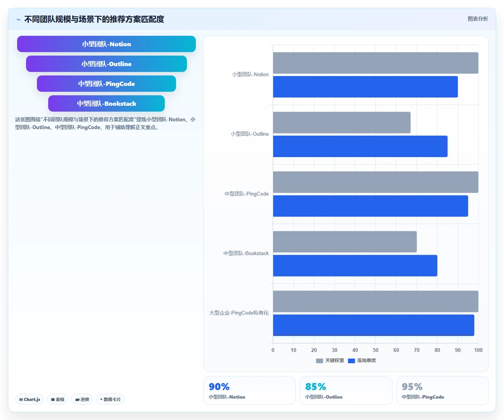Screen dimensions: 504x420
Task: Select the gray 关键权重 bar for 大型企业-PingCode私有化
Action: click(376, 301)
